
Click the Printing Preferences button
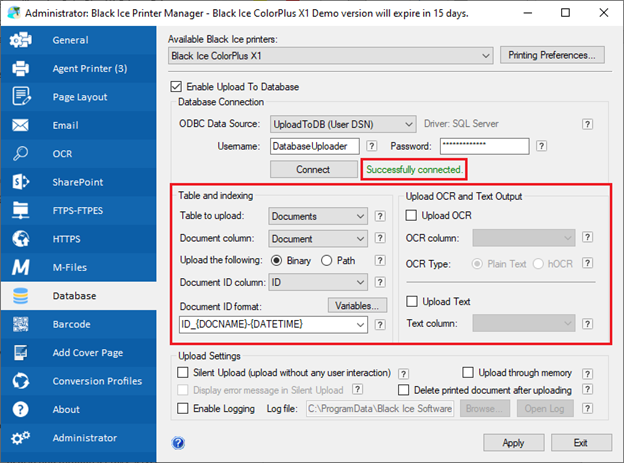[552, 55]
